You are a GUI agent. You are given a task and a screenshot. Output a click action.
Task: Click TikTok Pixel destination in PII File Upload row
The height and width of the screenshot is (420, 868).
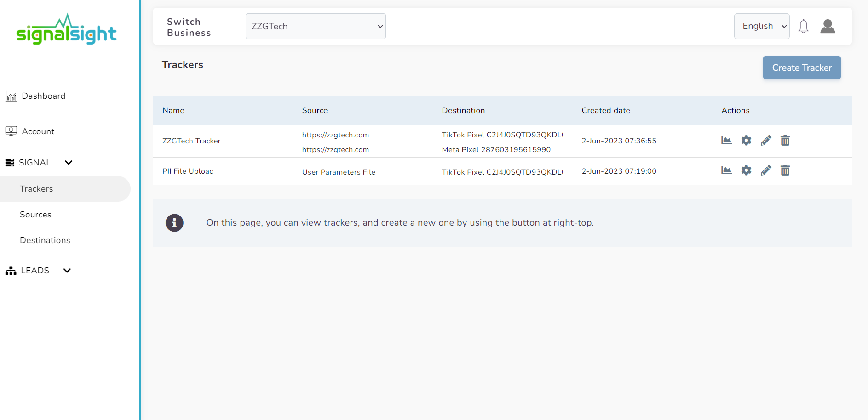pos(503,172)
